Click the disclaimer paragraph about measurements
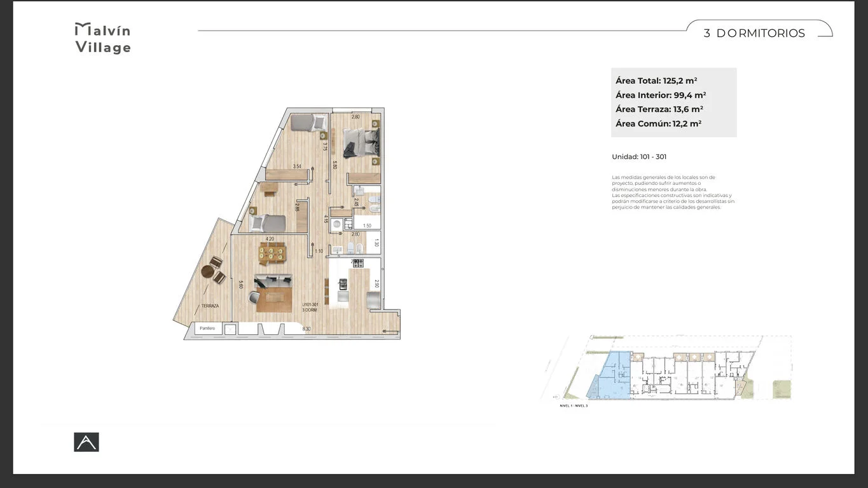This screenshot has width=868, height=488. pyautogui.click(x=673, y=192)
